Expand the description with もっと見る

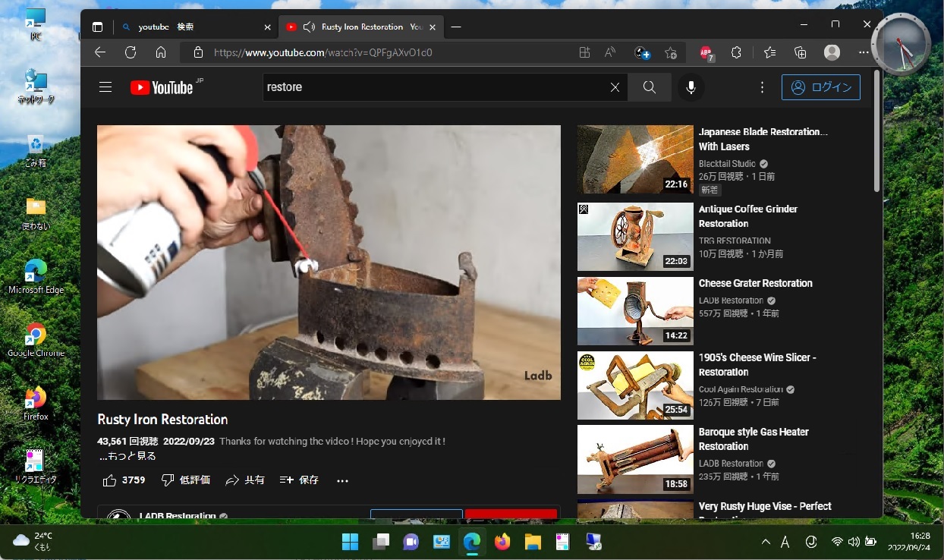[x=127, y=456]
